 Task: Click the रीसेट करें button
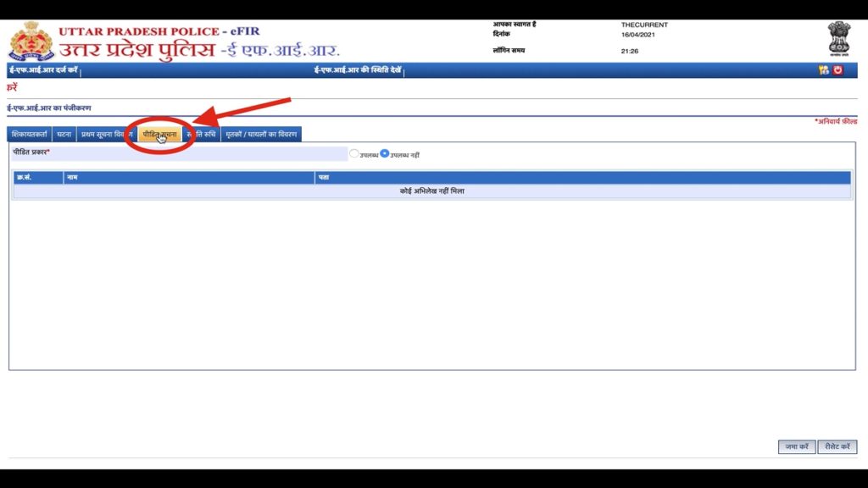pyautogui.click(x=837, y=446)
